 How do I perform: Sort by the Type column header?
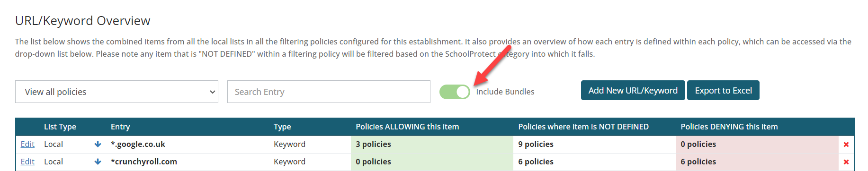pyautogui.click(x=282, y=127)
